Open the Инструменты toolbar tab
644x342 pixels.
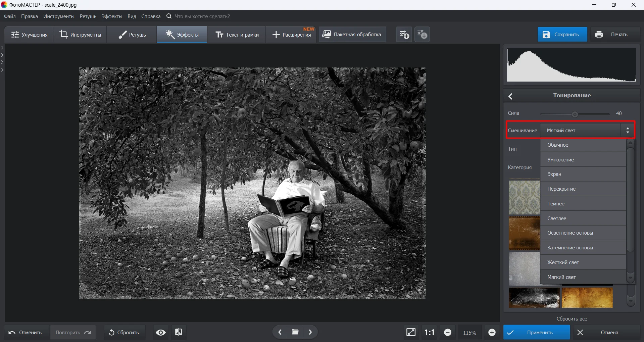click(x=80, y=35)
